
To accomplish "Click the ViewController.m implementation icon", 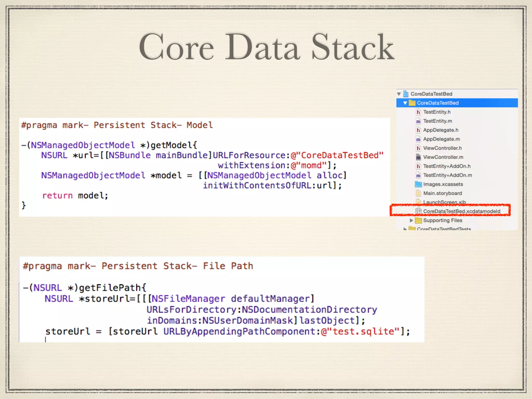I will coord(418,157).
